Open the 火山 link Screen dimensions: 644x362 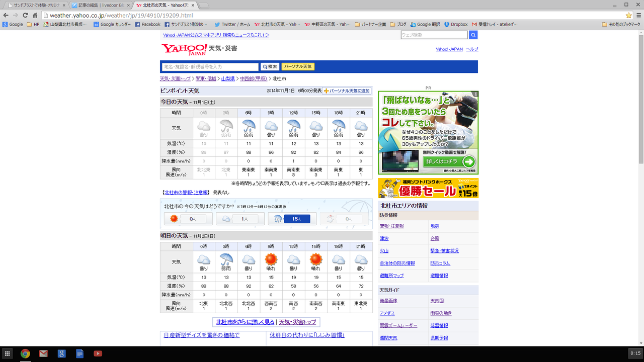[x=384, y=251]
